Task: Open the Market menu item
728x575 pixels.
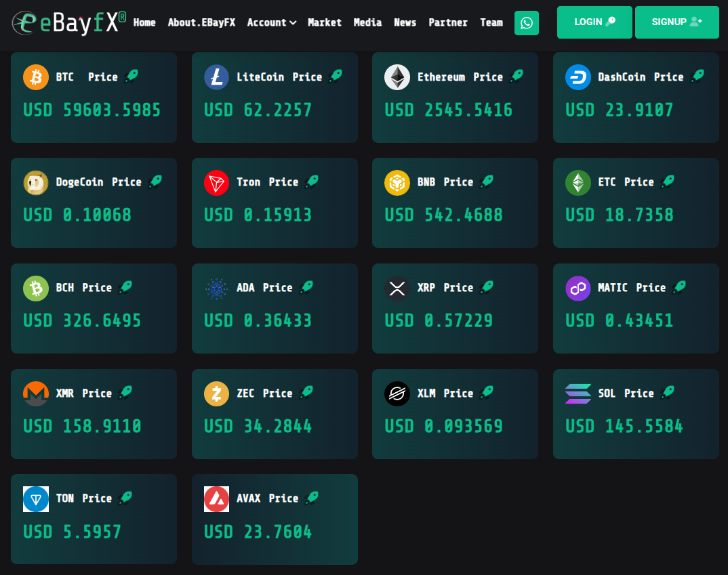Action: click(325, 22)
